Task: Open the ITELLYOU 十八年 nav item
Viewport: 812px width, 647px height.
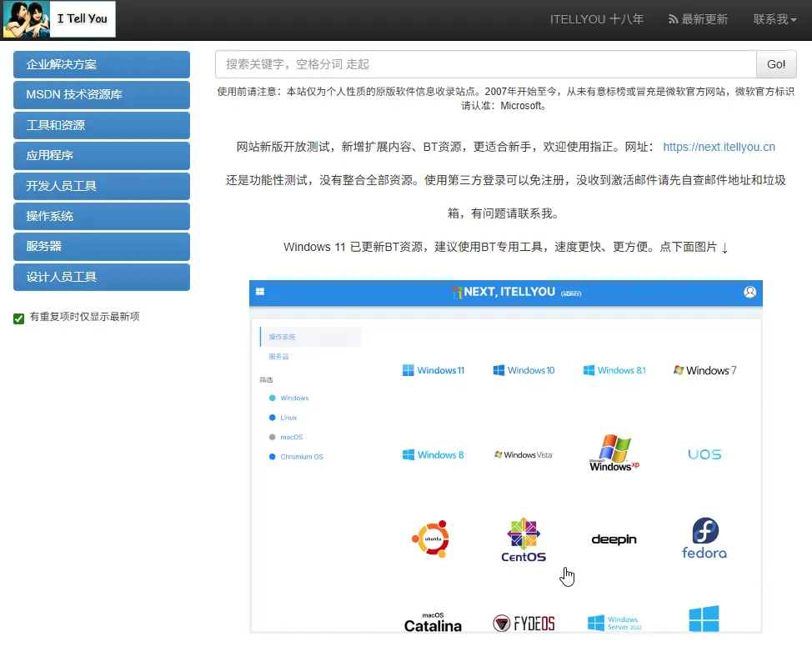Action: pyautogui.click(x=597, y=20)
